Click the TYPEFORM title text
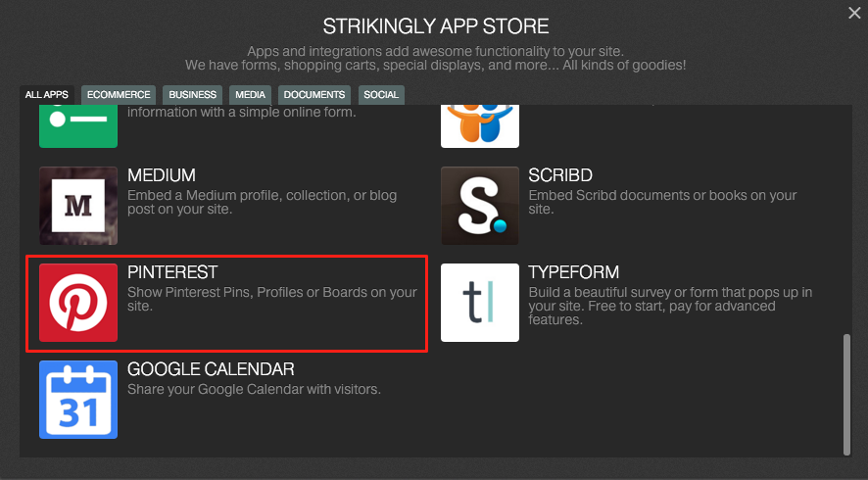The height and width of the screenshot is (480, 868). tap(573, 272)
